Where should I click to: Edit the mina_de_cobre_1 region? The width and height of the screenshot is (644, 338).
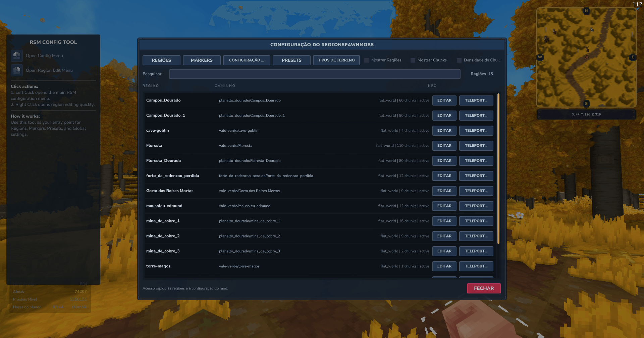pyautogui.click(x=444, y=221)
